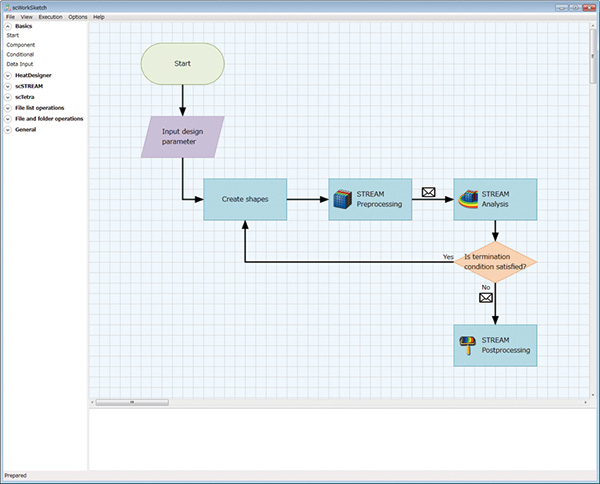Click the STREAM Analysis rainbow icon
The height and width of the screenshot is (484, 600).
(469, 199)
